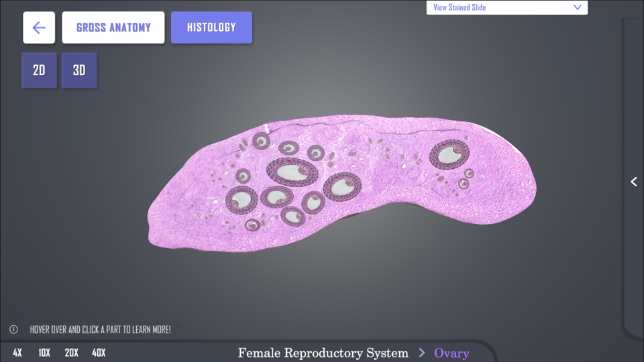Click the Ovary breadcrumb label
The width and height of the screenshot is (644, 362).
click(451, 353)
